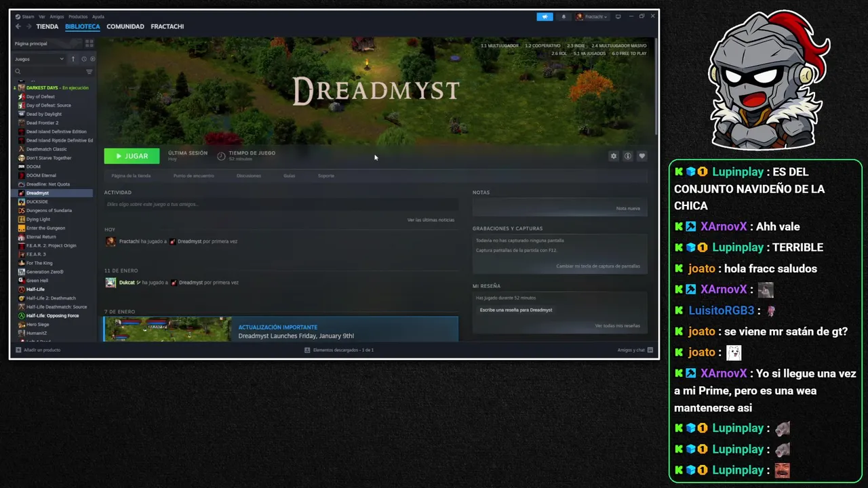Switch to Big Picture mode monitor icon
Image resolution: width=868 pixels, height=488 pixels.
click(x=620, y=16)
